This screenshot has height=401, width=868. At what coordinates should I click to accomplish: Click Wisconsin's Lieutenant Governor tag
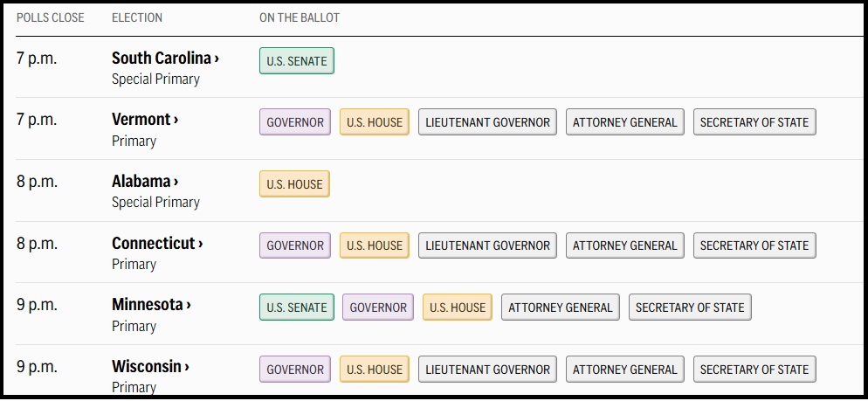487,370
